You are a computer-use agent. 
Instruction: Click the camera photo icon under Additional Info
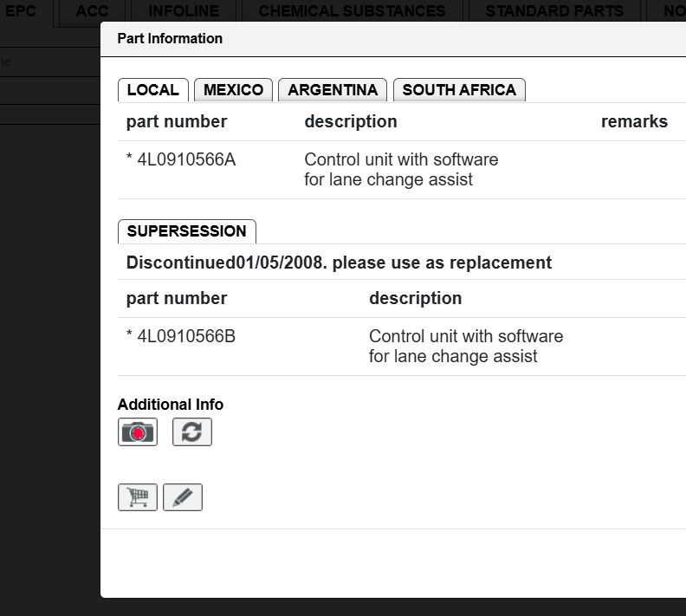tap(138, 431)
